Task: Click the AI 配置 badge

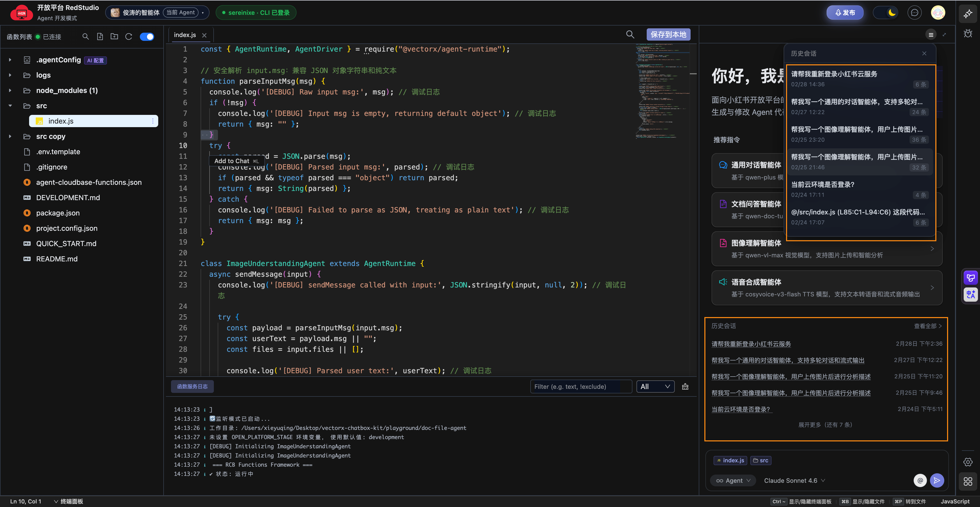Action: click(95, 60)
